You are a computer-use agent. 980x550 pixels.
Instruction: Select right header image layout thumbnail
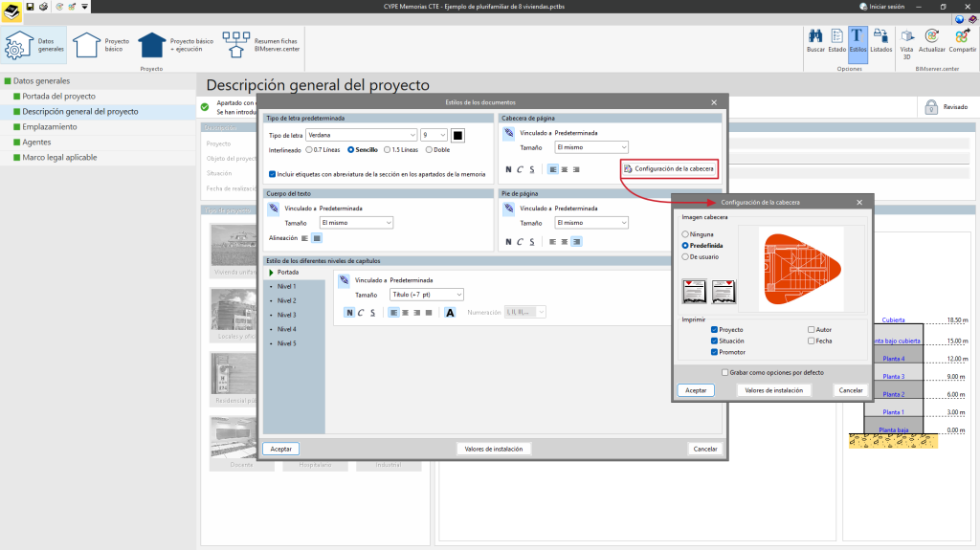[724, 291]
